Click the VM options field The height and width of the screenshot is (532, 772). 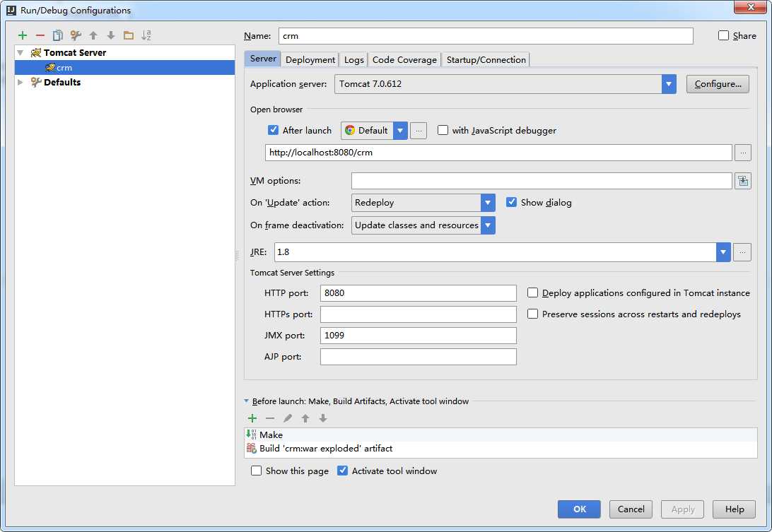(x=542, y=181)
